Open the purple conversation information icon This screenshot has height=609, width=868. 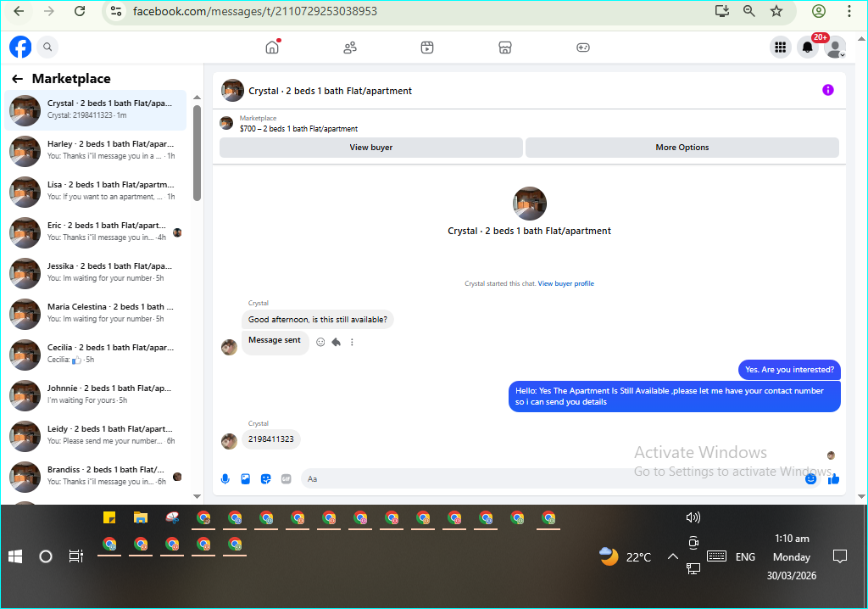[x=827, y=90]
